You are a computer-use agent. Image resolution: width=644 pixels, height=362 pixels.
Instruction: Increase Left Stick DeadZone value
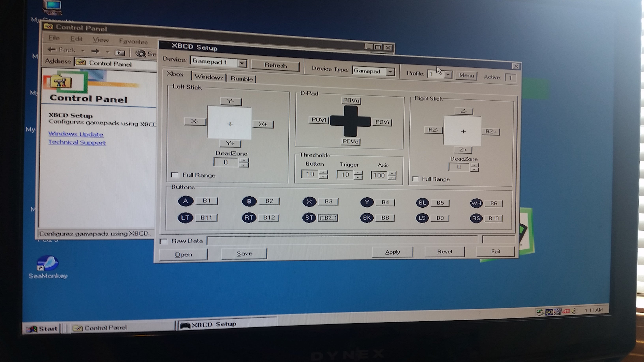244,160
